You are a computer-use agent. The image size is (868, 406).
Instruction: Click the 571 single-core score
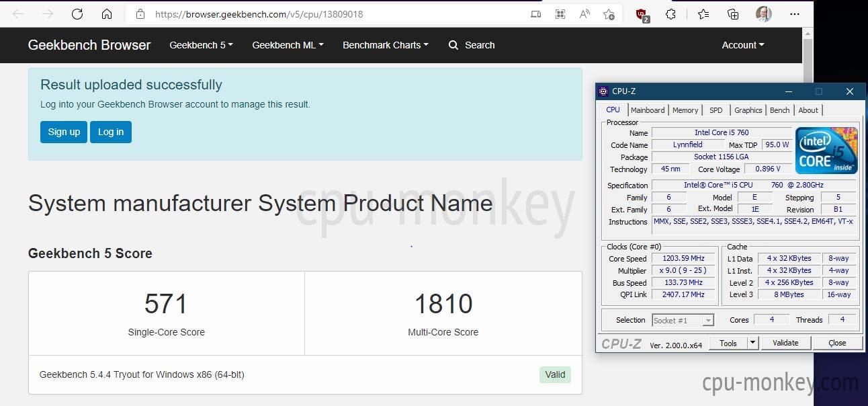166,304
